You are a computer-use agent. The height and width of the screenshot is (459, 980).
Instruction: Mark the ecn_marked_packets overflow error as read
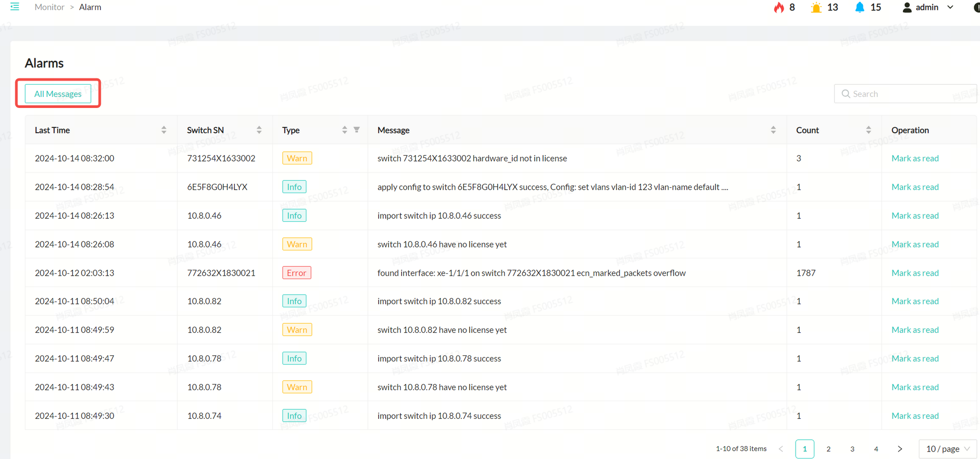coord(915,273)
